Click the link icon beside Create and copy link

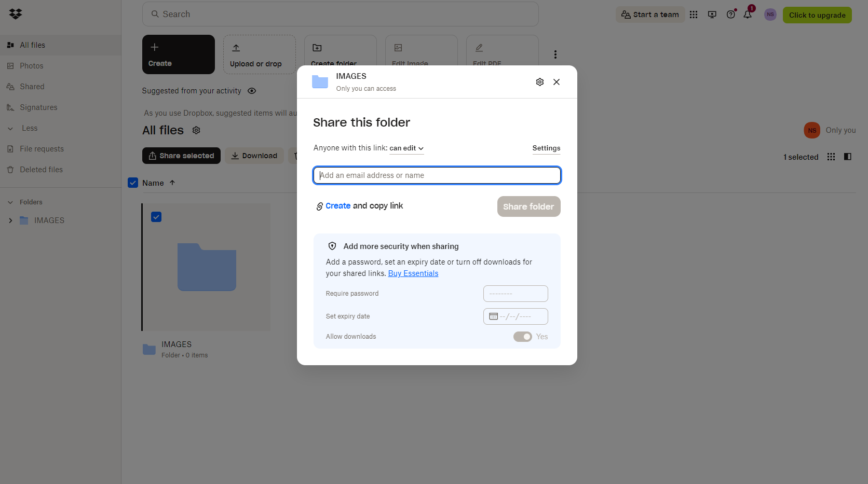tap(320, 206)
